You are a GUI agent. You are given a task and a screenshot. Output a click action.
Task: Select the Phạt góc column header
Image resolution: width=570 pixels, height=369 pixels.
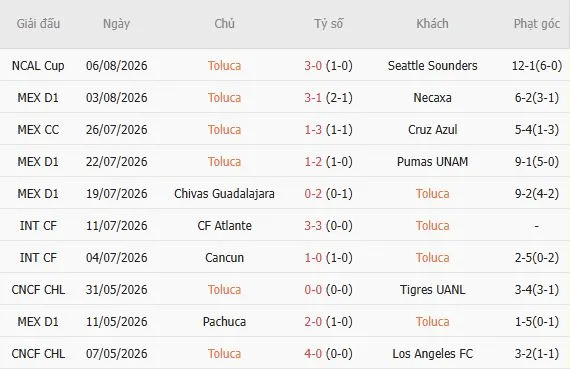(537, 24)
